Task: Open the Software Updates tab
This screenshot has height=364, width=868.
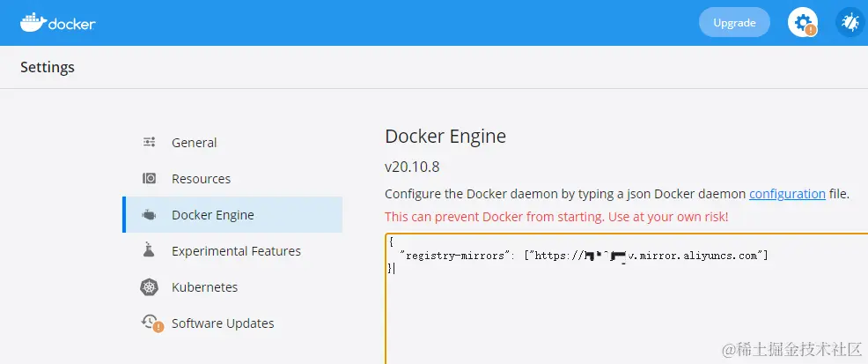Action: tap(232, 323)
